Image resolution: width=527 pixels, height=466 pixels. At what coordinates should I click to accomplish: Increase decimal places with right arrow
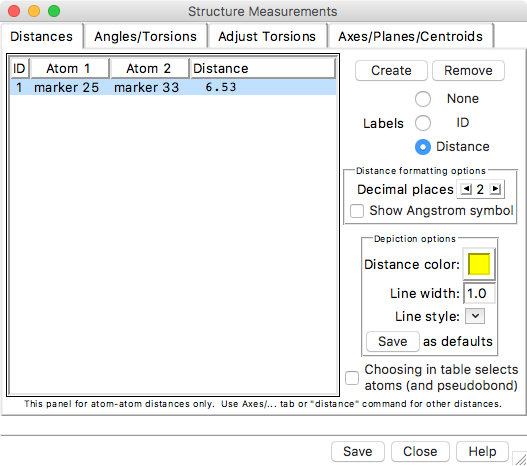coord(495,189)
